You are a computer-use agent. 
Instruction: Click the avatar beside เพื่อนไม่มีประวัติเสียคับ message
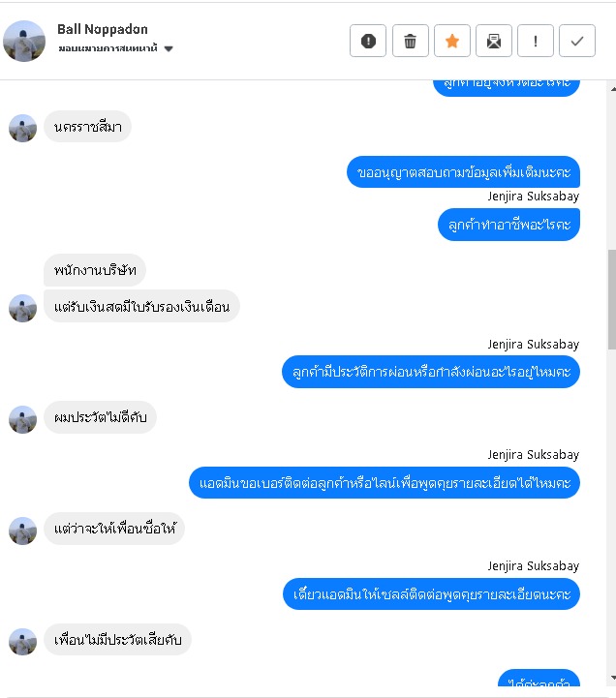coord(22,642)
